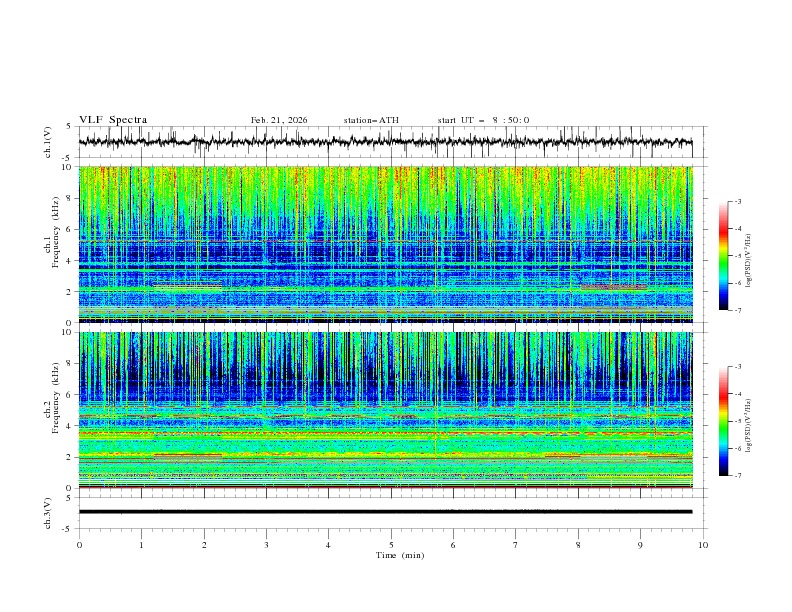Click time axis tick label "2"

[204, 545]
